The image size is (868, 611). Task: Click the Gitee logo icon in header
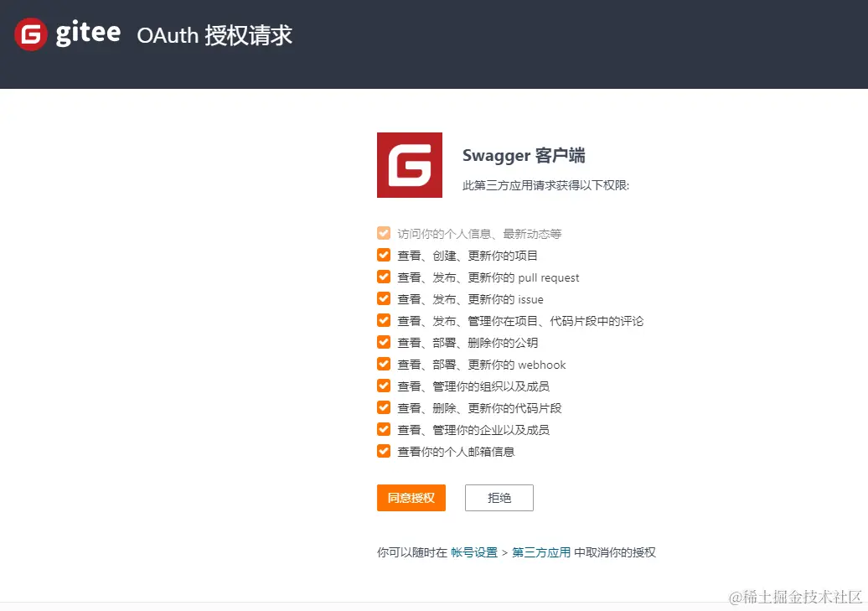pyautogui.click(x=31, y=34)
